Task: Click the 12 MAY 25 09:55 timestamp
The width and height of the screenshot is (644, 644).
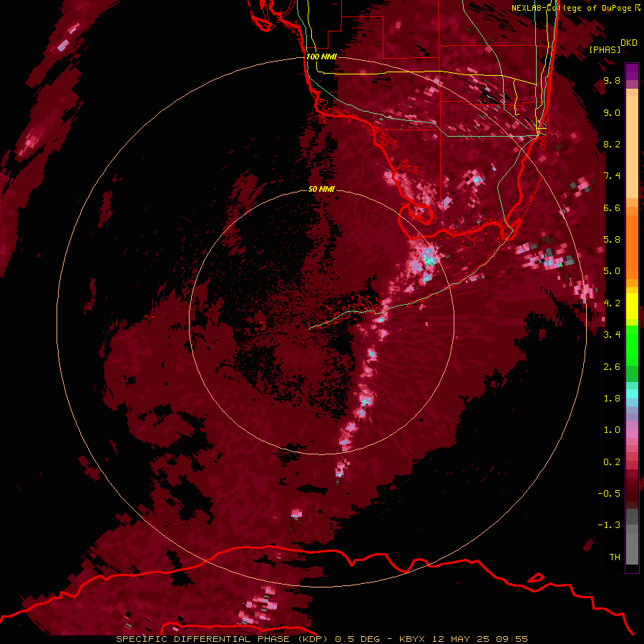Action: pyautogui.click(x=479, y=639)
